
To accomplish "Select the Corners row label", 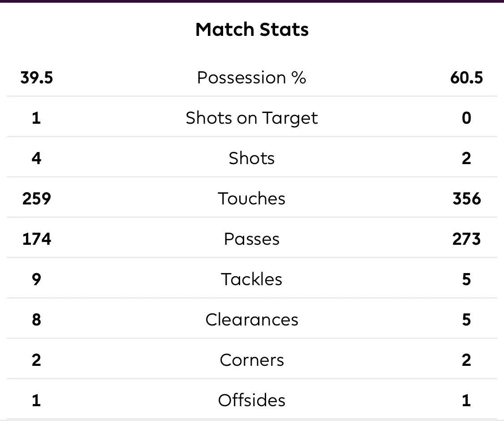I will [x=252, y=360].
